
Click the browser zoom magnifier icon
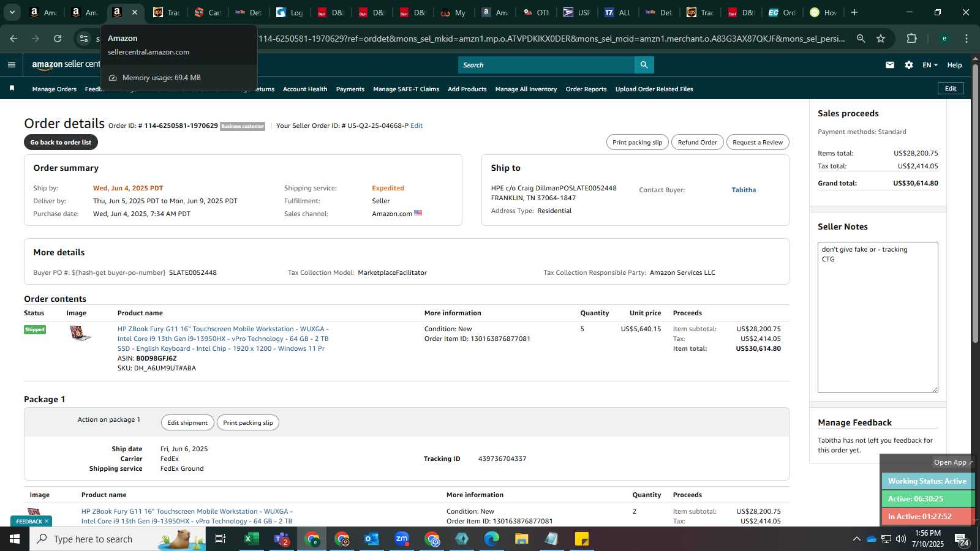pos(861,39)
